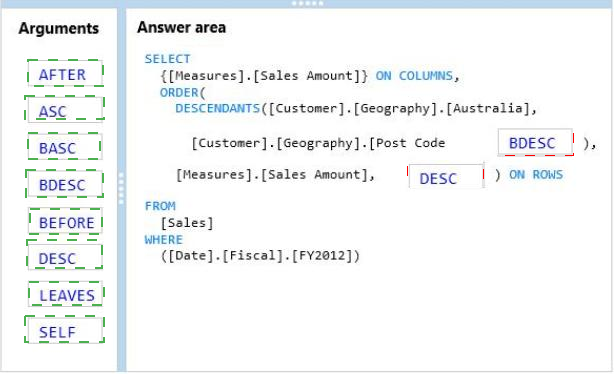This screenshot has height=374, width=614.
Task: Click the DESC answer slot before ON ROWS
Action: 446,177
